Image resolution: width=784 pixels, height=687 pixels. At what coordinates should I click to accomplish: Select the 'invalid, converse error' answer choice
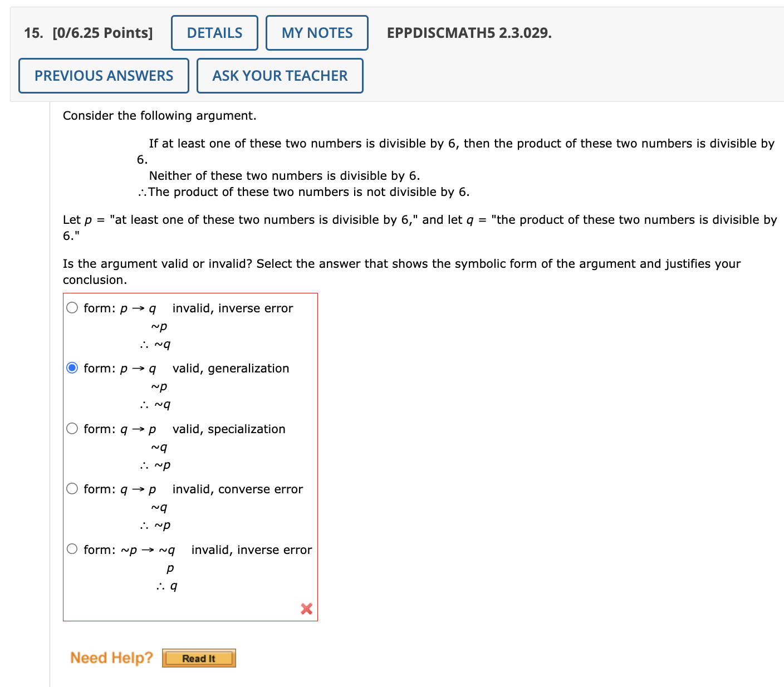72,488
